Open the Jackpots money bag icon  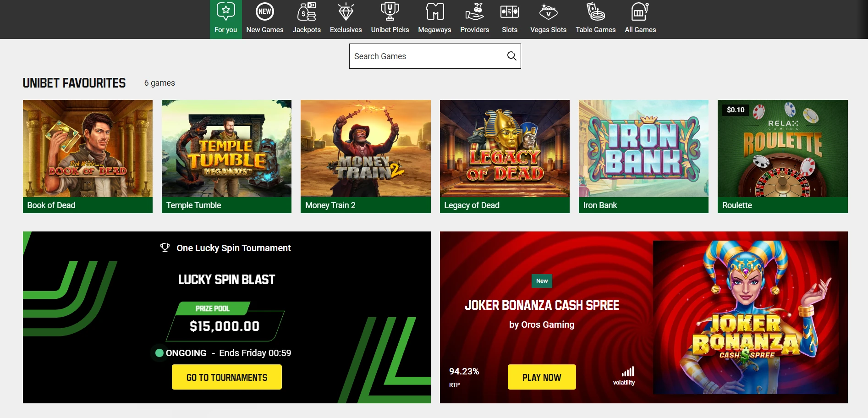click(307, 11)
